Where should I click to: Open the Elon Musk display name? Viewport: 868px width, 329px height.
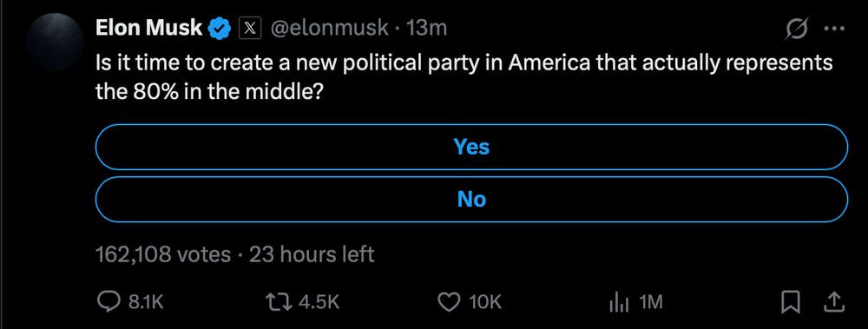coord(149,28)
